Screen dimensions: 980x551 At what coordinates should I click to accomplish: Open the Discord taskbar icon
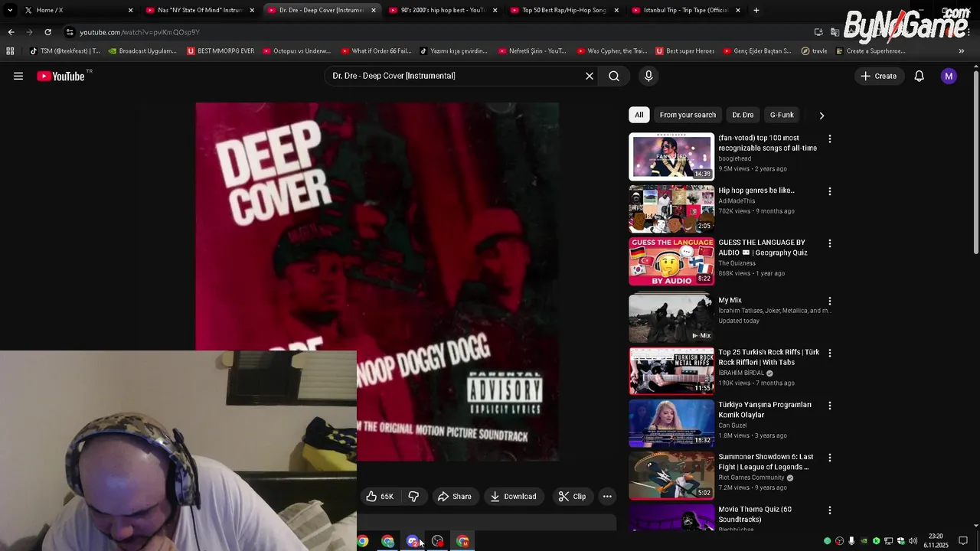tap(413, 541)
